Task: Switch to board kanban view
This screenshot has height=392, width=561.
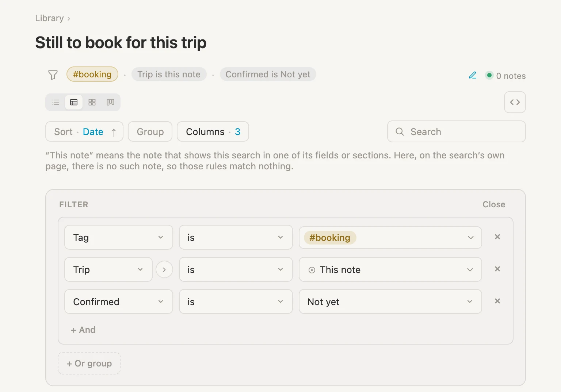Action: (x=110, y=102)
